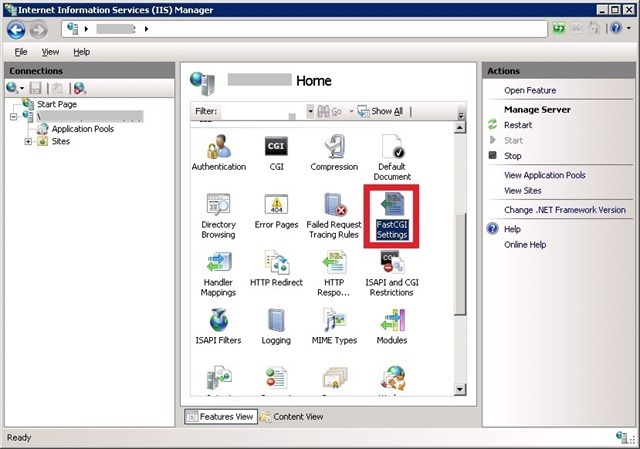
Task: Open the HTTP Response Headers feature
Action: 334,273
